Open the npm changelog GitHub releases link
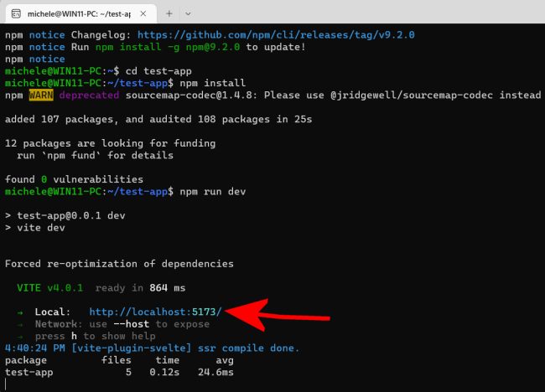This screenshot has height=392, width=545. [276, 34]
